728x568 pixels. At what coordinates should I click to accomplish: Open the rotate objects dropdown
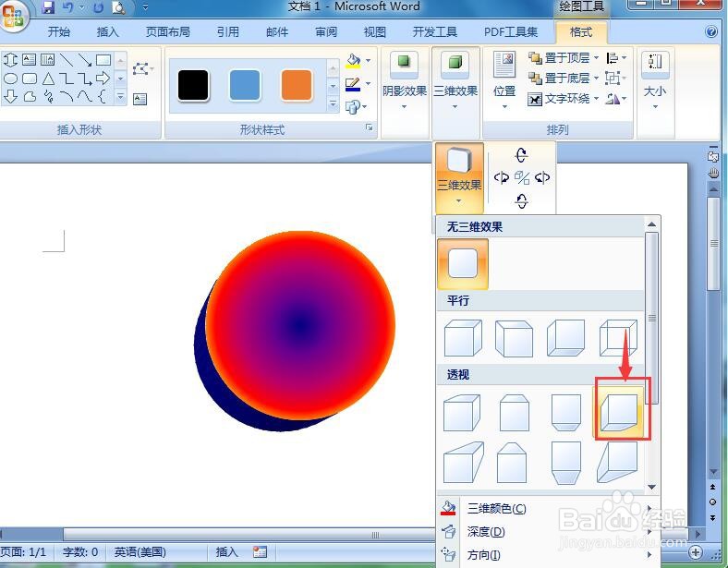coord(616,99)
